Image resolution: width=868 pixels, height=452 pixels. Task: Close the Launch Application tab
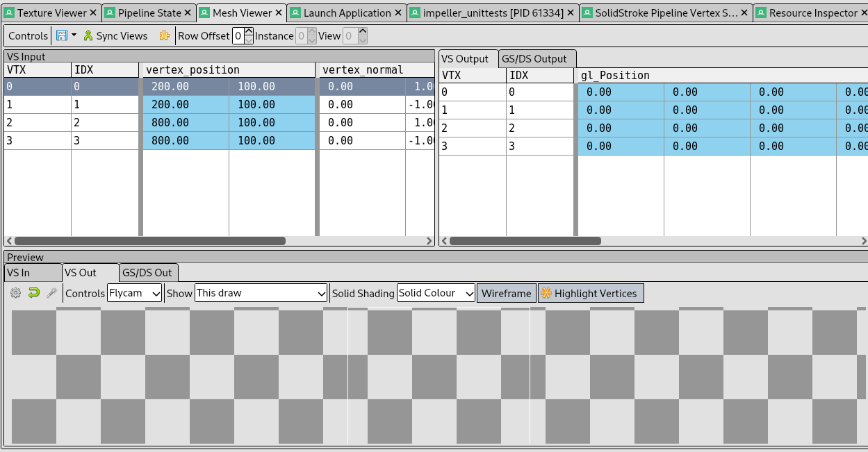pos(398,13)
